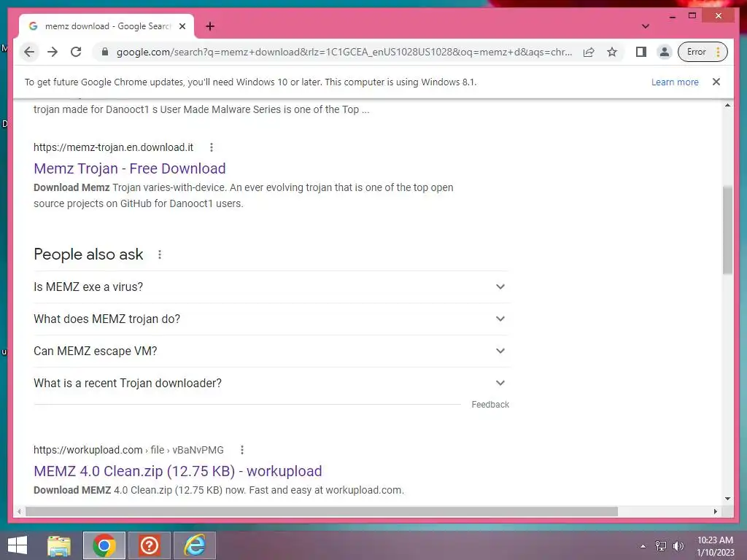
Task: Dismiss the Windows 8.1 update notice
Action: point(716,82)
